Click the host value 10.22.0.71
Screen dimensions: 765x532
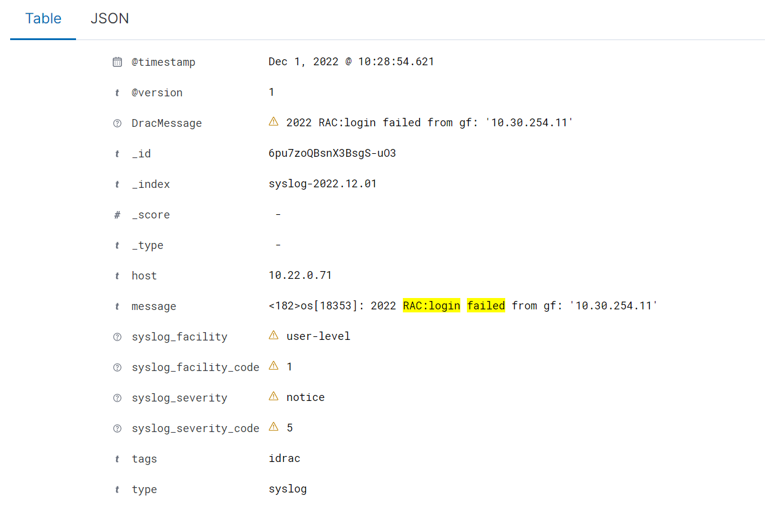point(300,275)
